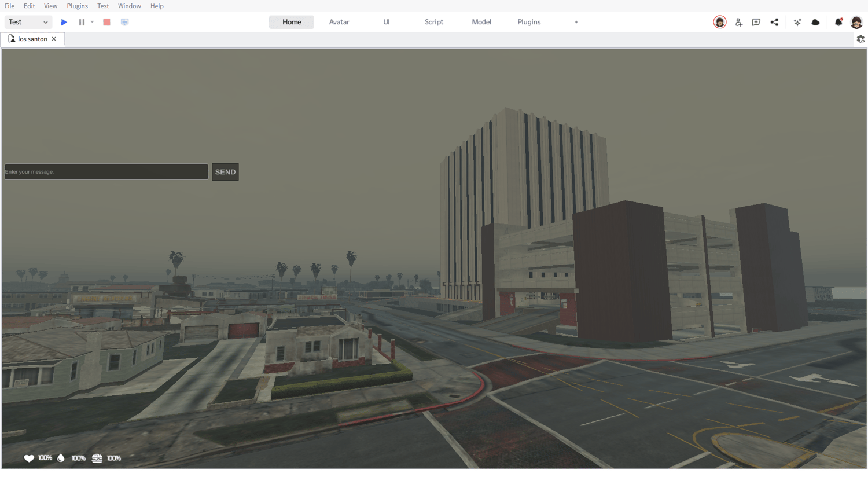Click the monitor icon next to Stop
868x488 pixels.
(124, 22)
